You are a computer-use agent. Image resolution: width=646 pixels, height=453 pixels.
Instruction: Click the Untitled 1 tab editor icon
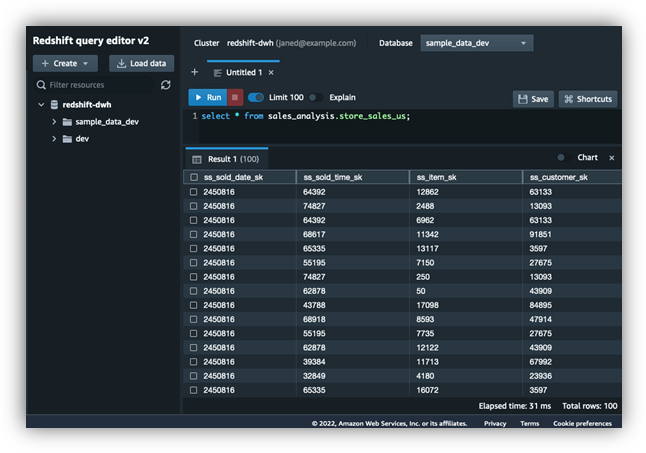(218, 73)
